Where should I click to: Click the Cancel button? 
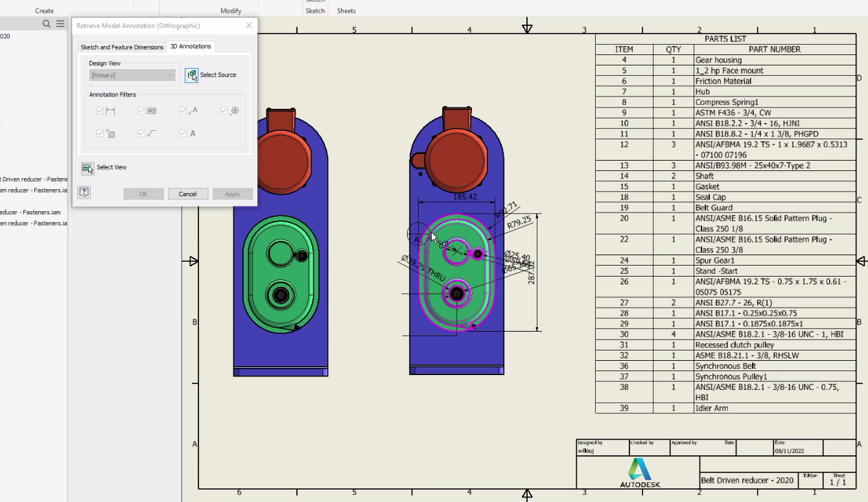point(188,194)
